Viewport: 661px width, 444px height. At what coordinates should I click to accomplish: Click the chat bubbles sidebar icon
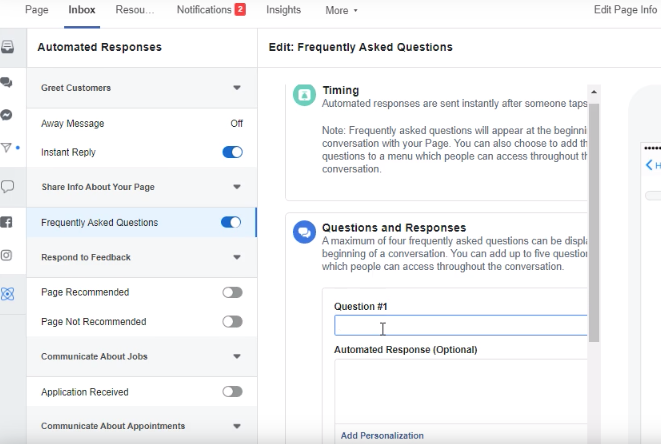[x=7, y=82]
